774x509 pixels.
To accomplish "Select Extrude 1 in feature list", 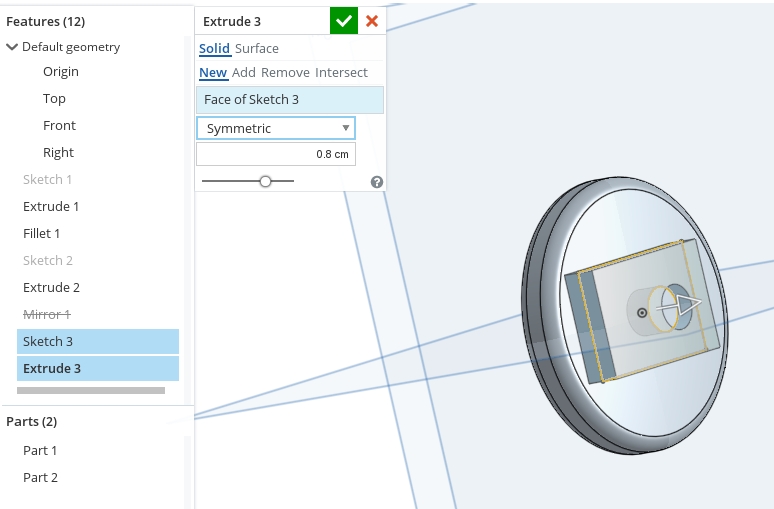I will (x=51, y=206).
